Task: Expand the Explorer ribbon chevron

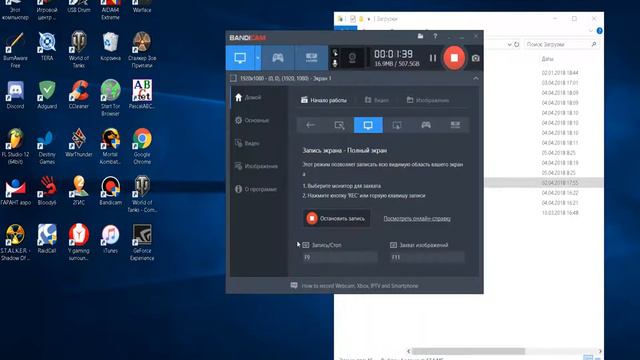Action: 591,31
